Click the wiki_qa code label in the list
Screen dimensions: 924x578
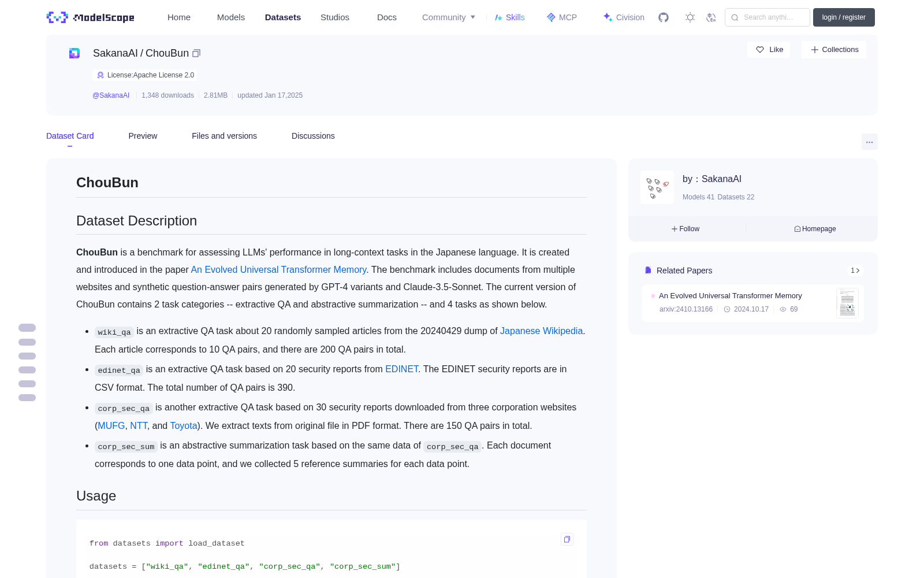tap(114, 332)
